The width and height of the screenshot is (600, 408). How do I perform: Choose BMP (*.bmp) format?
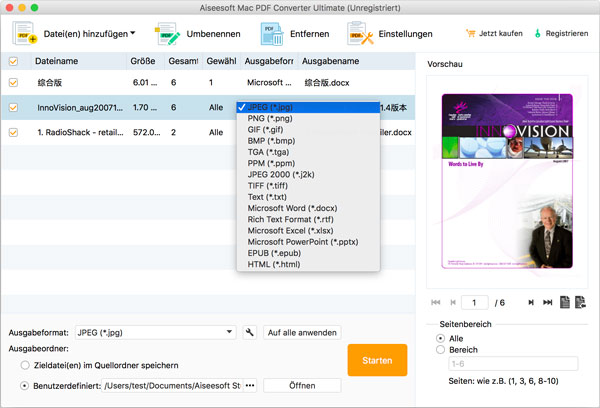pos(308,141)
